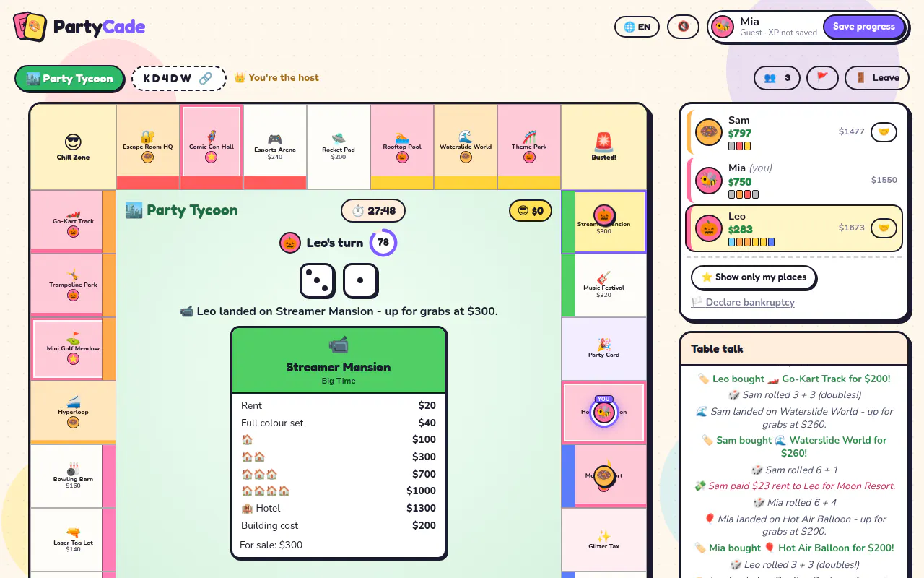The width and height of the screenshot is (924, 578).
Task: Open the EN language selector
Action: pos(637,27)
